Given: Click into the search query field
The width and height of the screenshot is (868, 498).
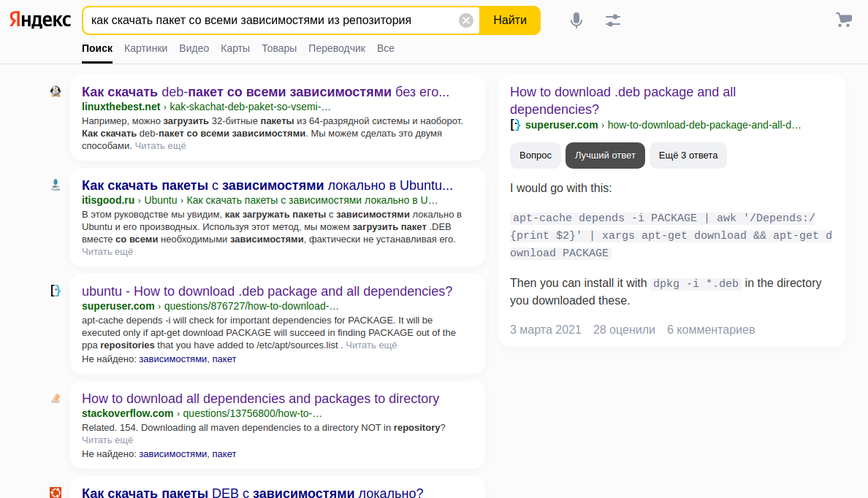Looking at the screenshot, I should click(270, 20).
